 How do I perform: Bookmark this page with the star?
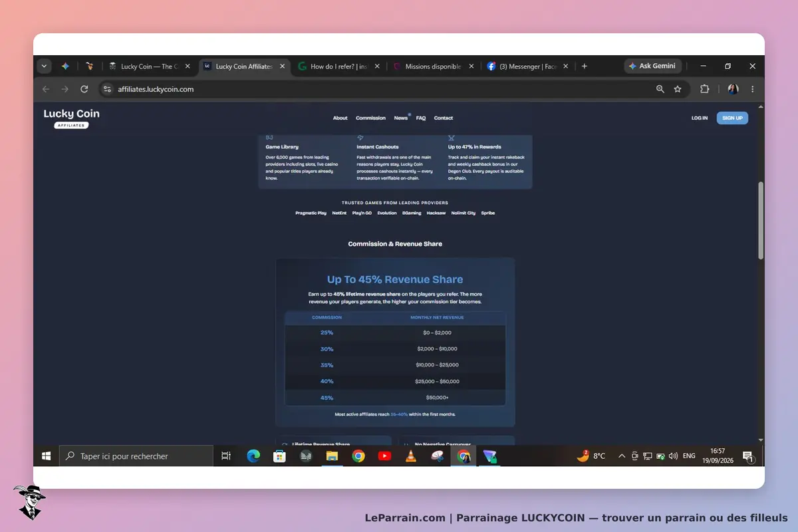pos(678,89)
